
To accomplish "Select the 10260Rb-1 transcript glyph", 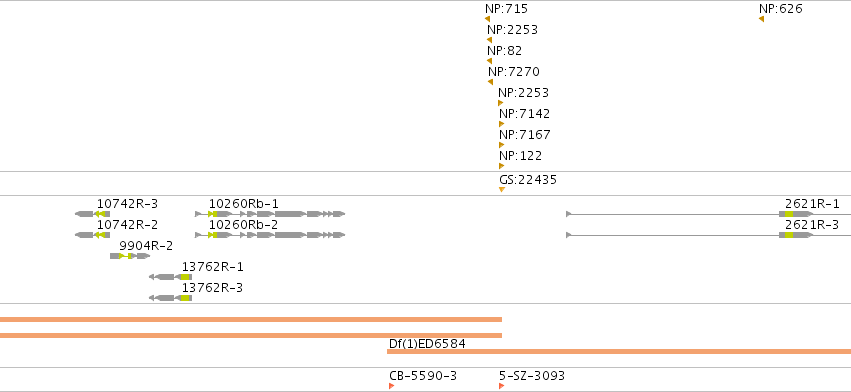I will (270, 214).
